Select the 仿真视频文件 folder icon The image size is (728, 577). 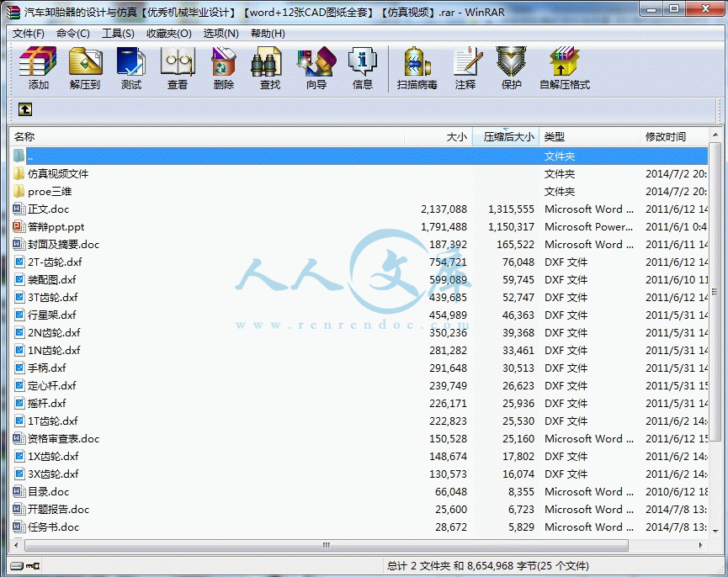[19, 174]
